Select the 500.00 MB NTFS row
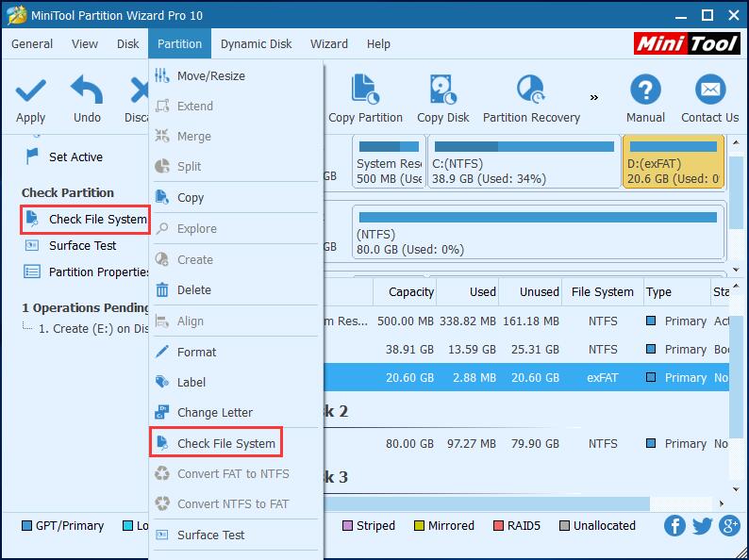This screenshot has height=560, width=749. 526,321
